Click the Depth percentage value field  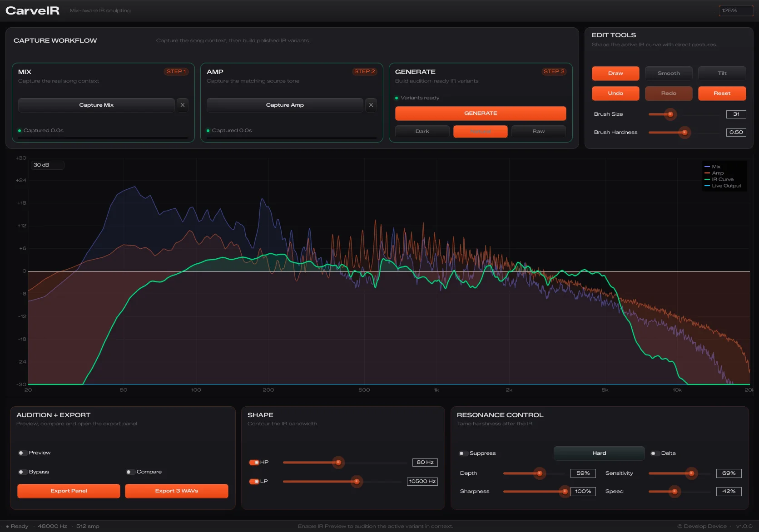coord(583,473)
